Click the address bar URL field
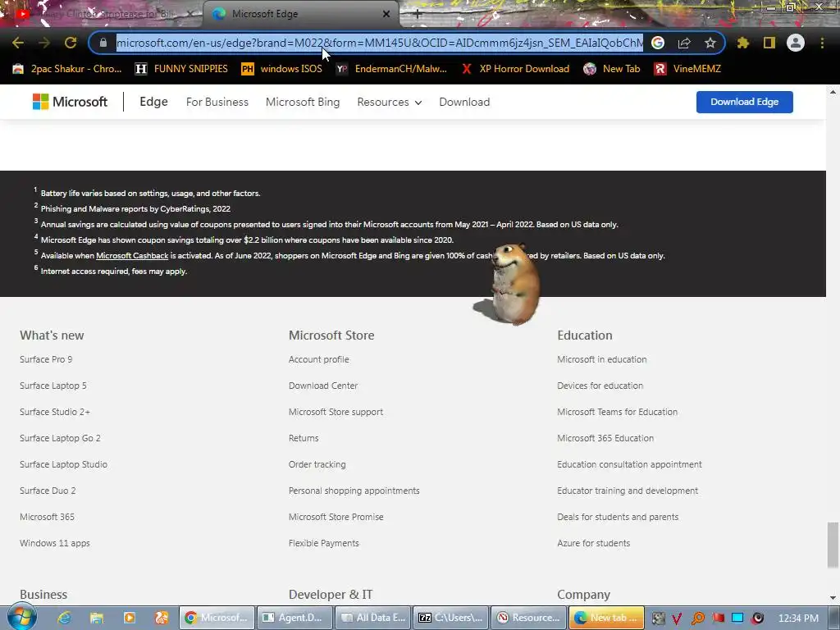 pos(379,43)
